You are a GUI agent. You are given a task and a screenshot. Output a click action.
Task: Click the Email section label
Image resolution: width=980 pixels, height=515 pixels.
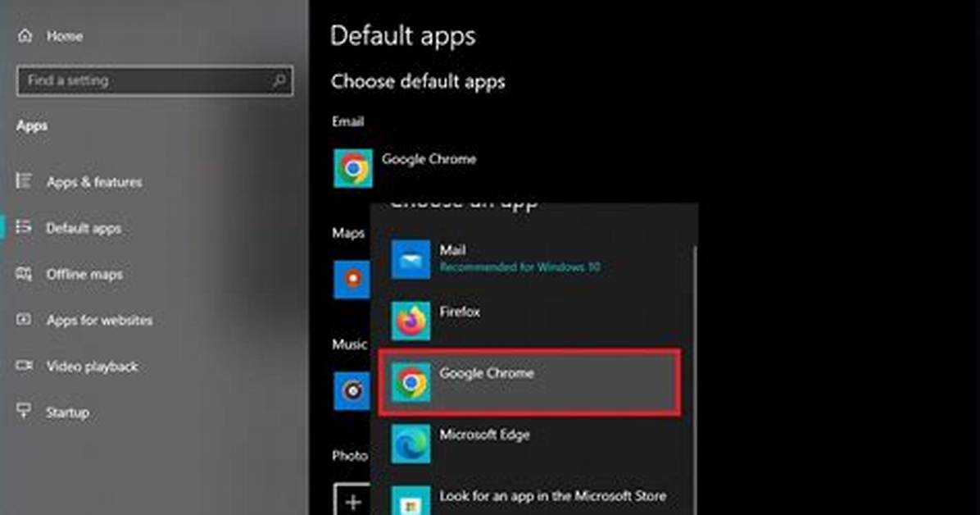coord(348,121)
